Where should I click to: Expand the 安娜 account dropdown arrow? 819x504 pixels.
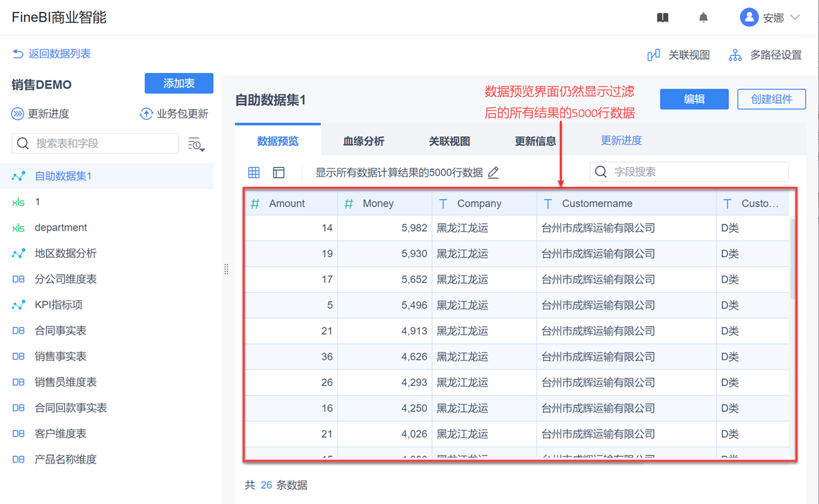click(795, 18)
